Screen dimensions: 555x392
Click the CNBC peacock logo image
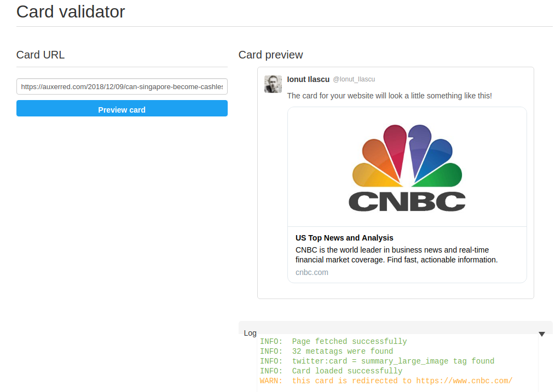coord(407,155)
